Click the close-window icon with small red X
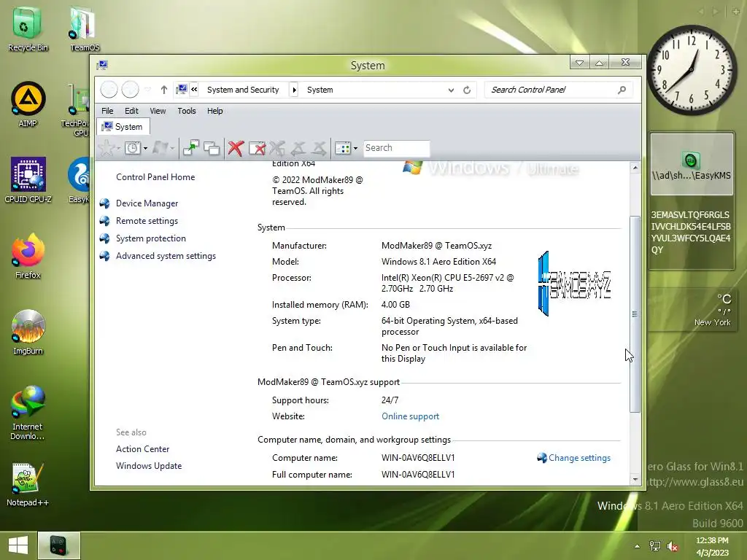Image resolution: width=747 pixels, height=560 pixels. (x=257, y=148)
